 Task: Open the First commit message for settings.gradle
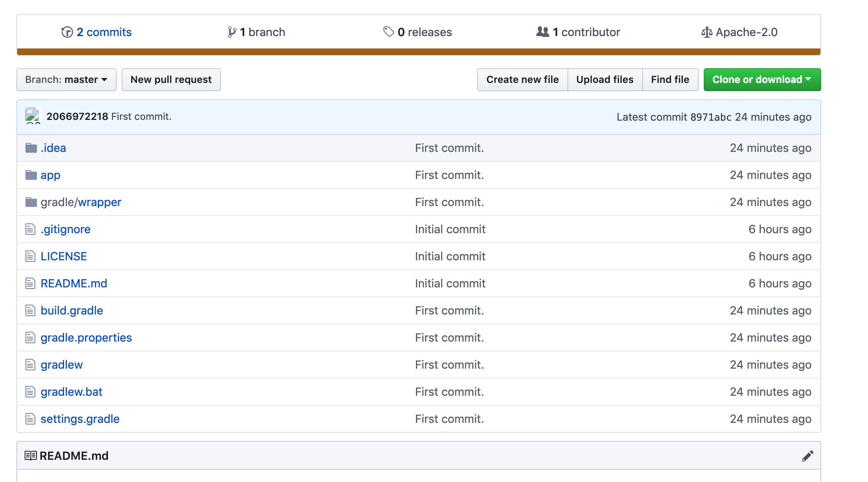(449, 419)
